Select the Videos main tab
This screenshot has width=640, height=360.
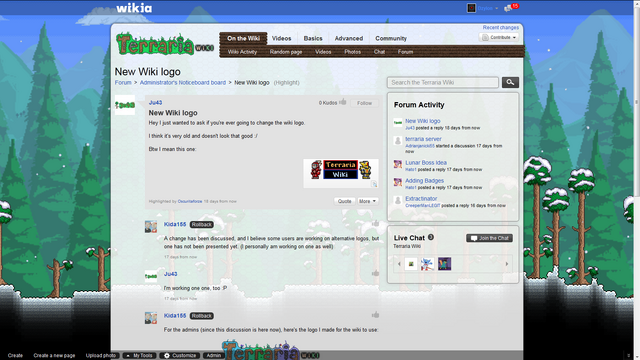pyautogui.click(x=282, y=38)
